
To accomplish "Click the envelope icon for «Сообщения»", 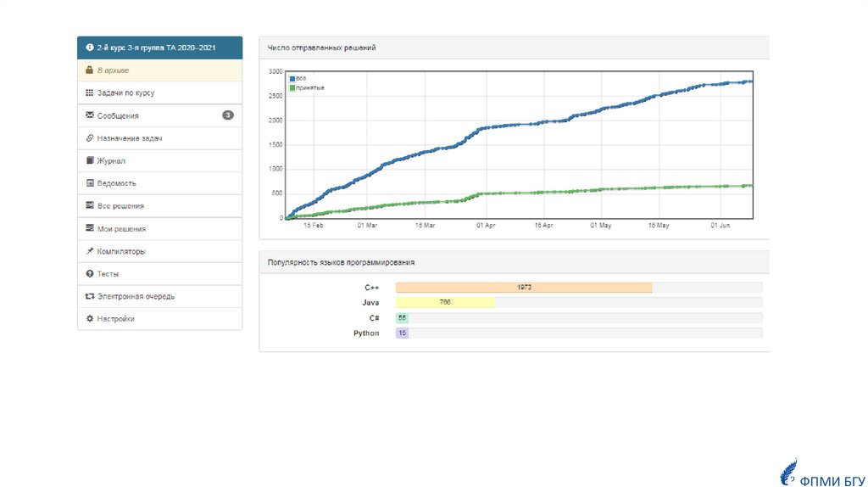I will [x=90, y=115].
